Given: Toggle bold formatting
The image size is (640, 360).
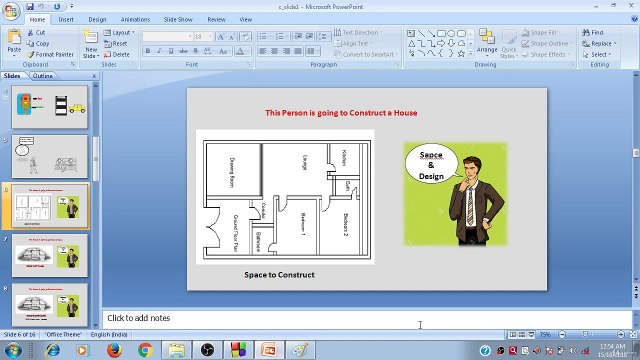Looking at the screenshot, I should [x=148, y=51].
